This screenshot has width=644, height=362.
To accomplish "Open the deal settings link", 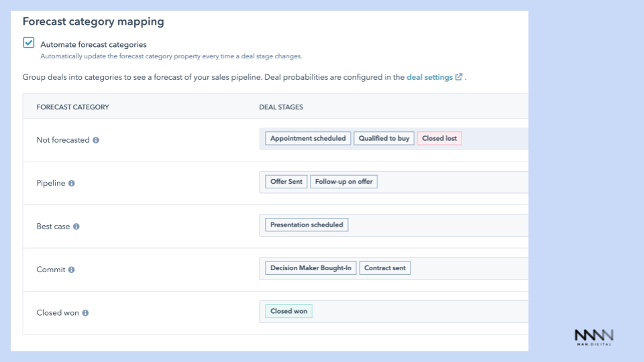I will [x=429, y=77].
